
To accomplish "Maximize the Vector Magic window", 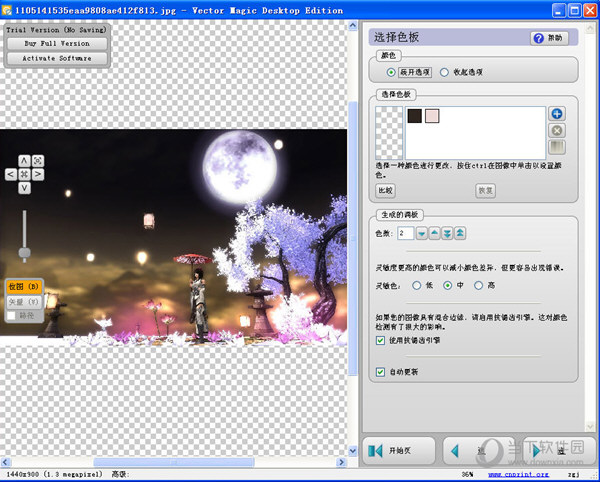I will coord(574,10).
